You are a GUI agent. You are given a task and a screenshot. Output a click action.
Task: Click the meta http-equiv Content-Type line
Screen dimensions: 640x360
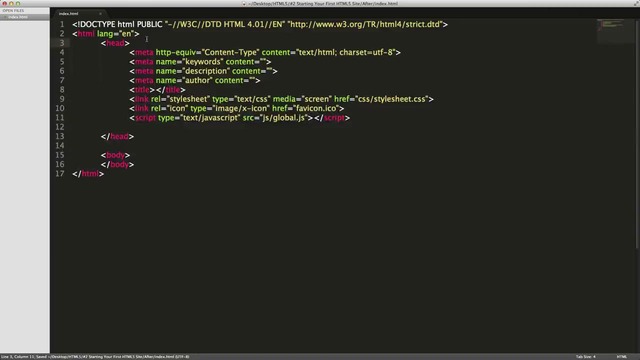265,53
